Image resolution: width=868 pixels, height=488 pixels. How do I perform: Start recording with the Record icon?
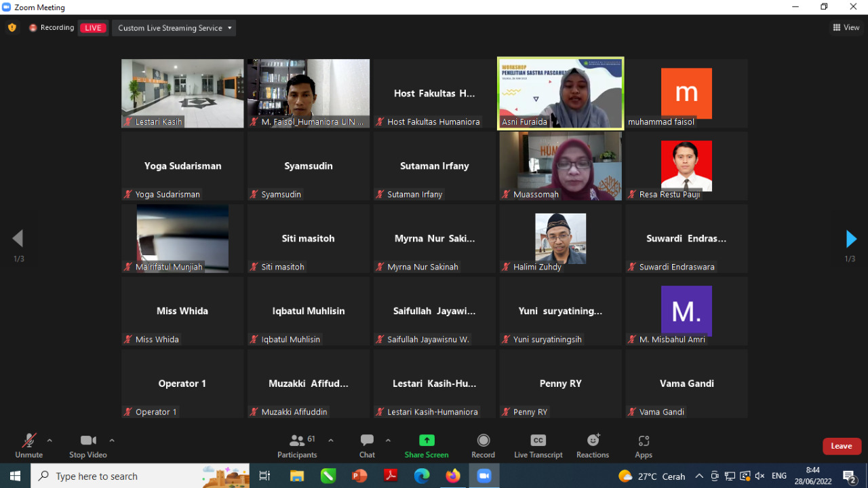483,446
